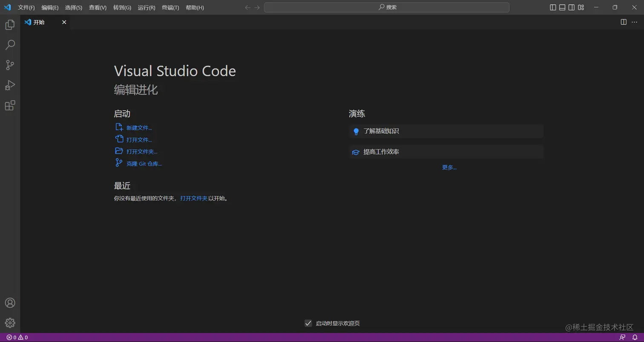The height and width of the screenshot is (342, 644).
Task: Click the 启动 section heading
Action: [122, 114]
